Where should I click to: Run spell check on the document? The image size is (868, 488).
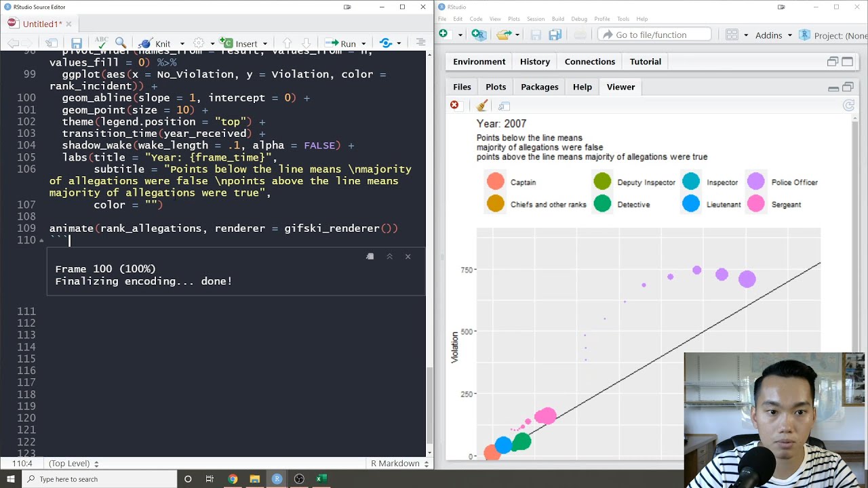click(x=102, y=43)
